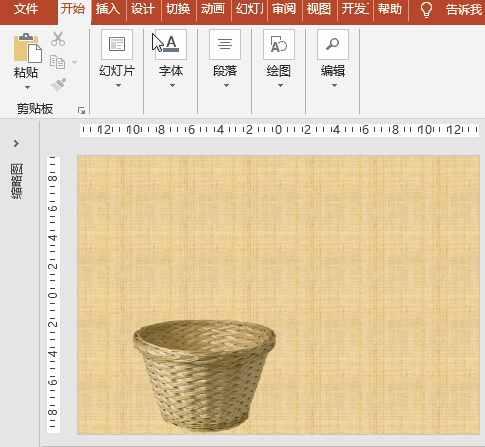Open the Slides (幻灯片) group icon
This screenshot has height=447, width=485.
[117, 44]
